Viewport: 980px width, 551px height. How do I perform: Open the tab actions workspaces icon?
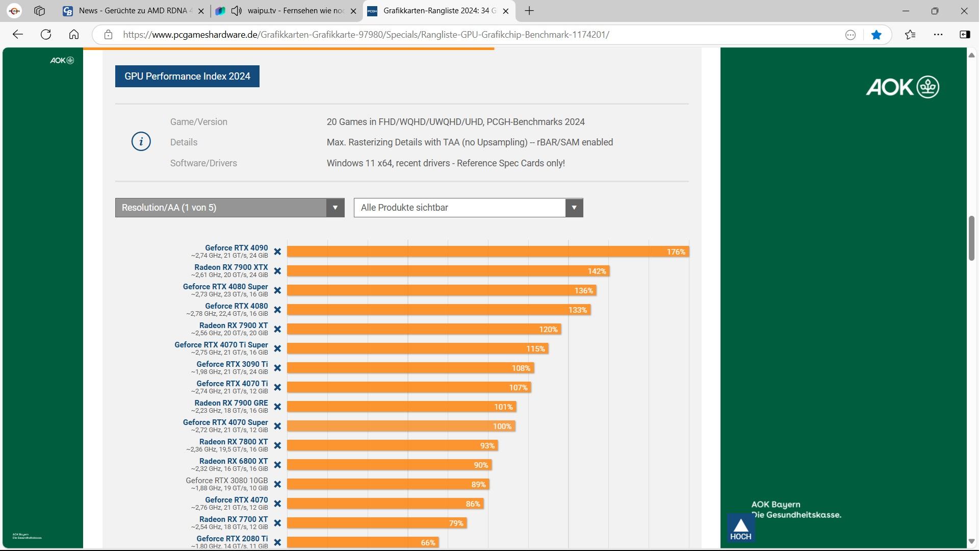tap(39, 11)
